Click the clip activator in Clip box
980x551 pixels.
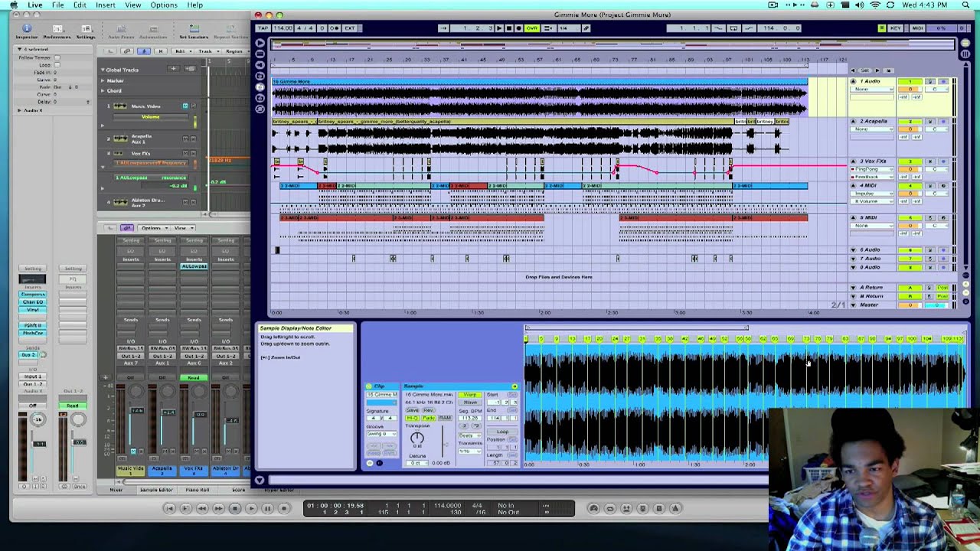[x=369, y=386]
